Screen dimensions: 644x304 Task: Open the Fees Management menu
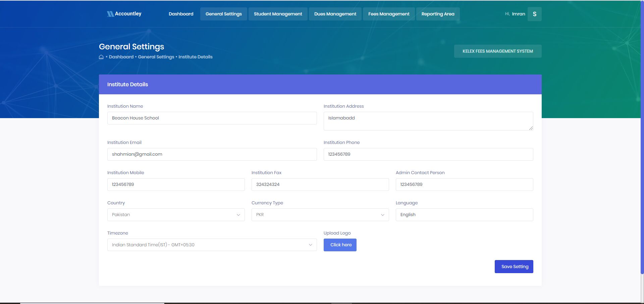click(389, 14)
